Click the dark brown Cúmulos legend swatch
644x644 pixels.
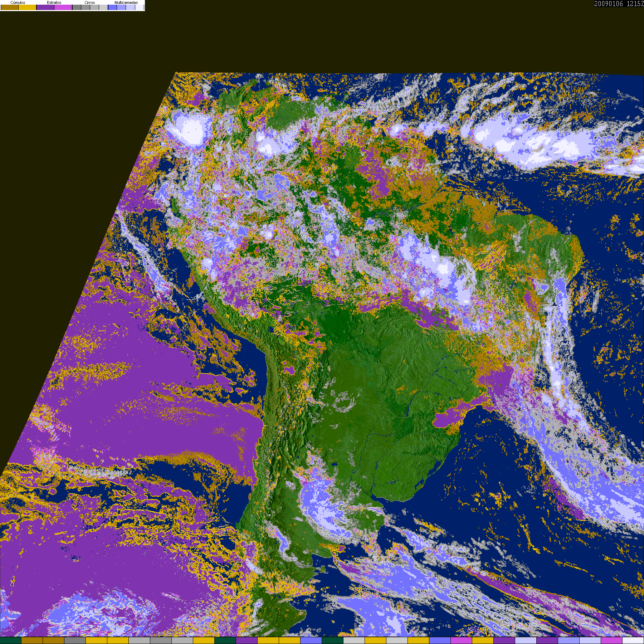pos(10,8)
